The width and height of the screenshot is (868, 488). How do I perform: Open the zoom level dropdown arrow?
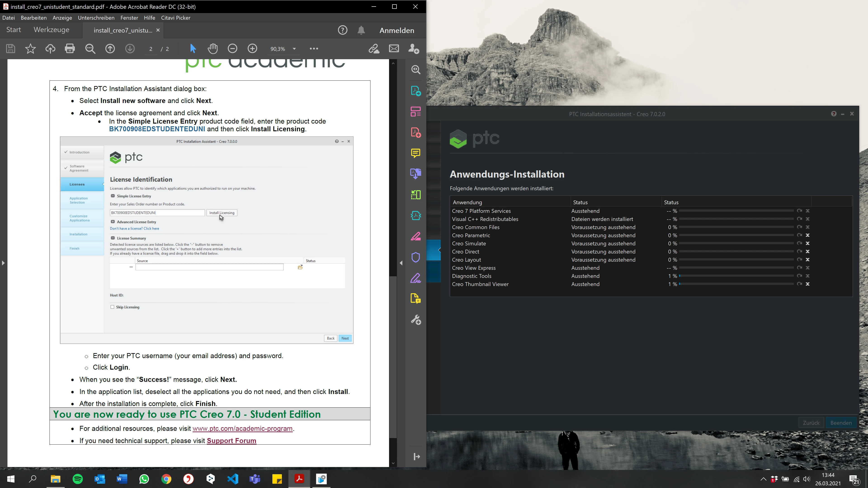point(294,49)
